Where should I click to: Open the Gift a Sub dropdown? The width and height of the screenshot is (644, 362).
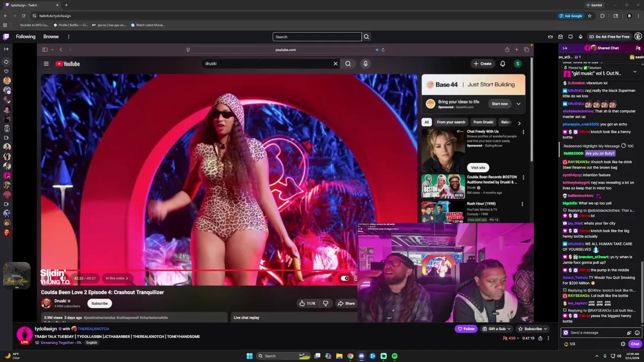[x=496, y=329]
